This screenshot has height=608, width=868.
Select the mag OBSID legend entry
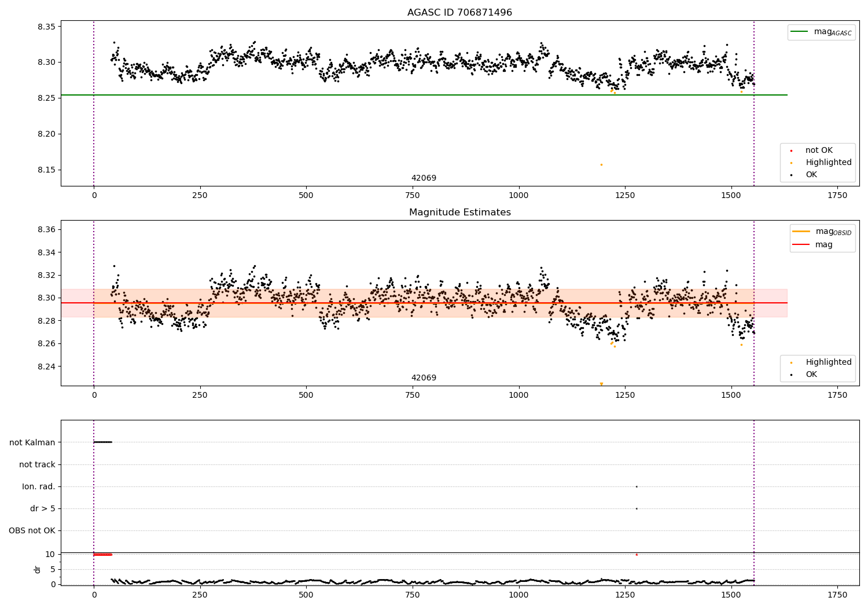[822, 232]
